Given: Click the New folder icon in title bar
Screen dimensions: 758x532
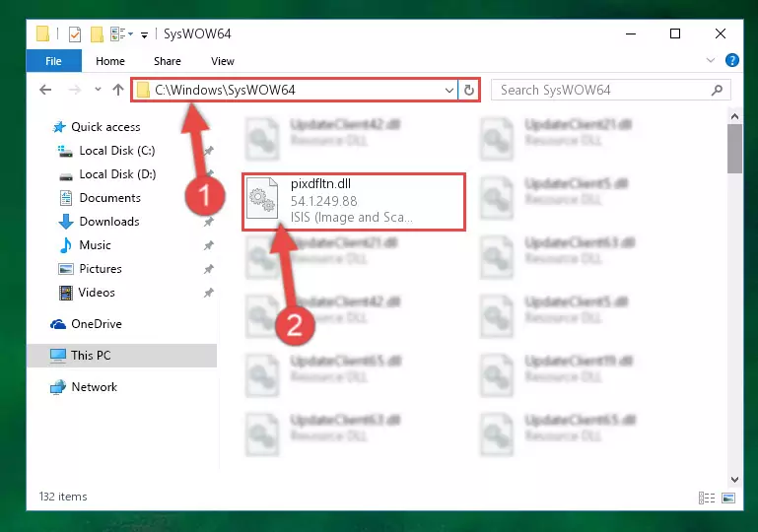Looking at the screenshot, I should pyautogui.click(x=97, y=34).
